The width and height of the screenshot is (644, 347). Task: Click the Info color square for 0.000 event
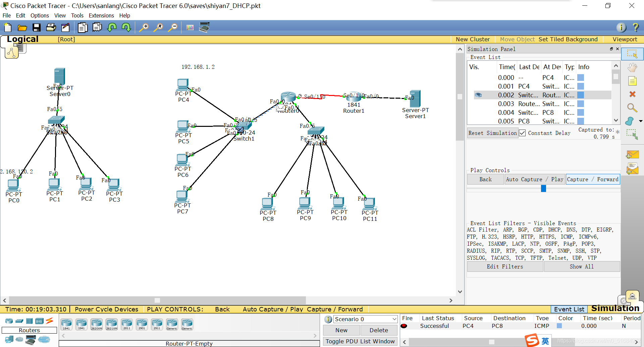[x=581, y=78]
